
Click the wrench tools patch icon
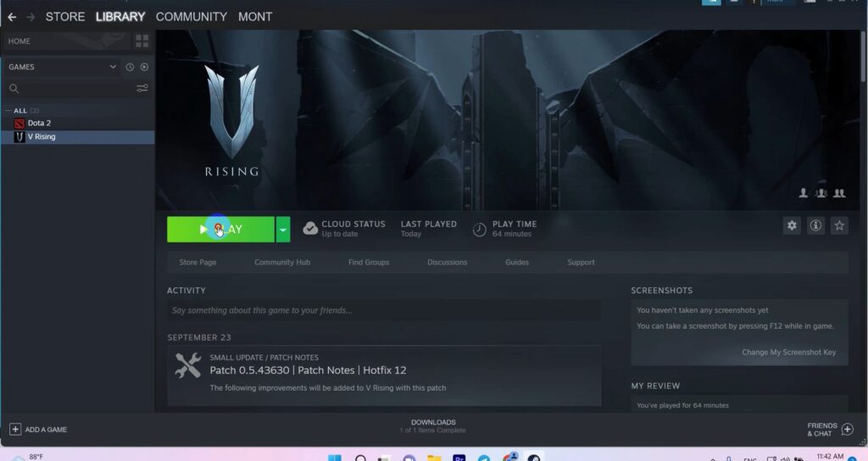(x=187, y=365)
